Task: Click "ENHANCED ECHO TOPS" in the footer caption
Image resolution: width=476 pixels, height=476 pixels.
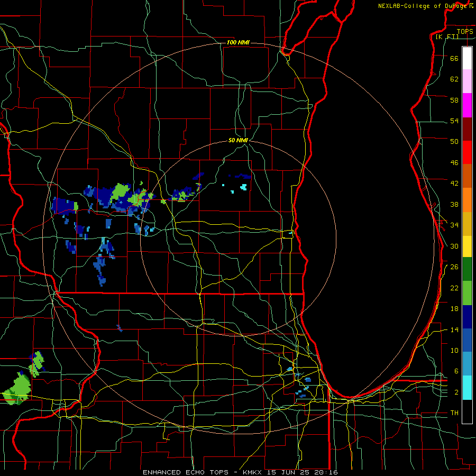Action: pyautogui.click(x=186, y=472)
